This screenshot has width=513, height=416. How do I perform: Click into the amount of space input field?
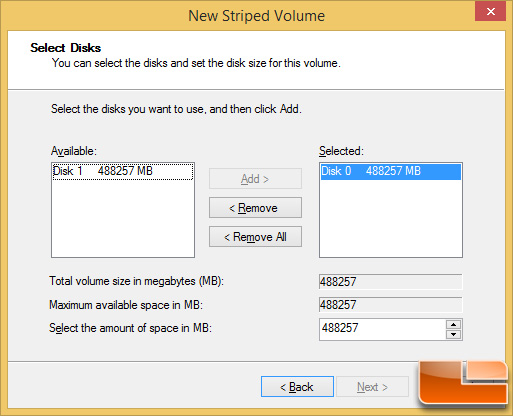[382, 329]
